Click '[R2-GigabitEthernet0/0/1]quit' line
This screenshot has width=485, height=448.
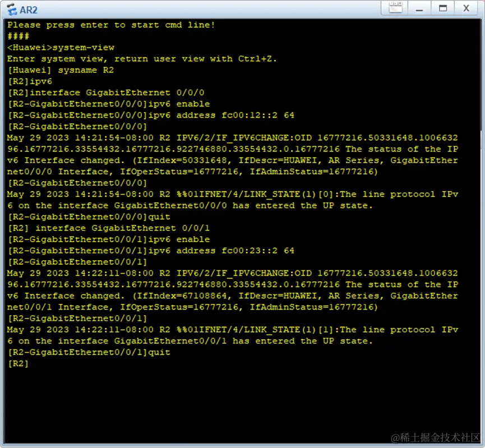point(89,352)
